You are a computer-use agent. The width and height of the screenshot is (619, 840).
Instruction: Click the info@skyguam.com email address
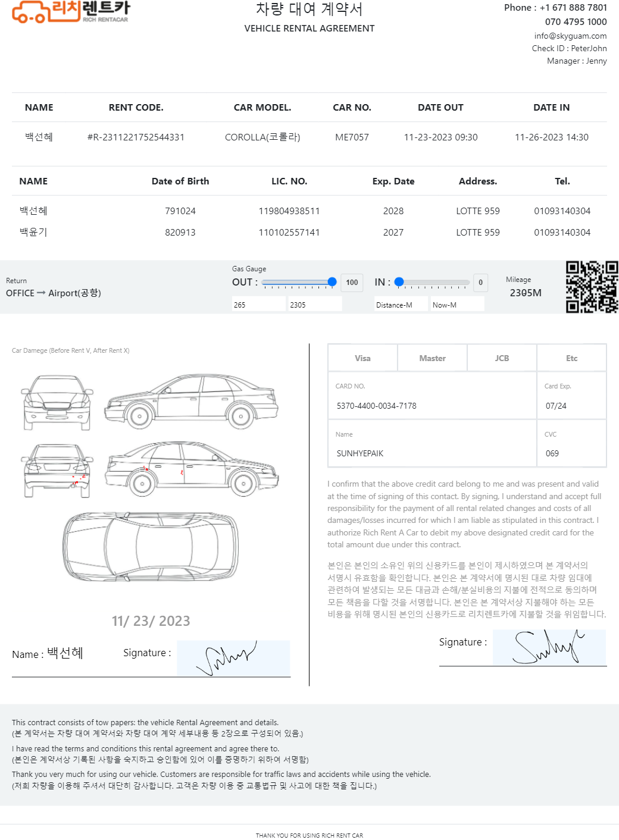point(570,36)
